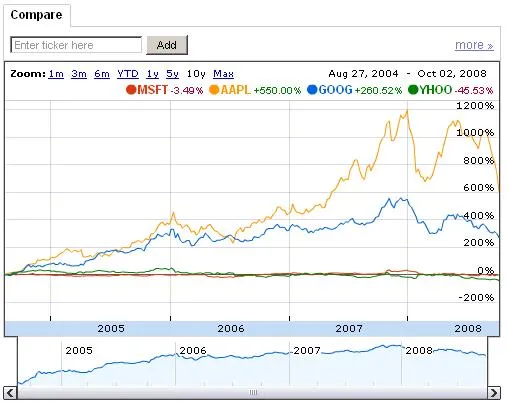This screenshot has height=406, width=508.
Task: Click the 2005 marker in overview chart
Action: [79, 350]
